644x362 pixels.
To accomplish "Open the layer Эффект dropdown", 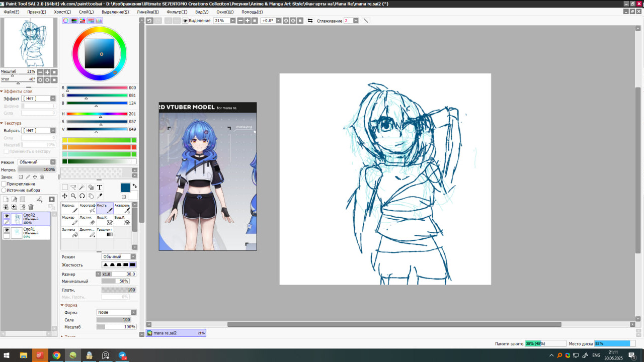I will pyautogui.click(x=39, y=99).
